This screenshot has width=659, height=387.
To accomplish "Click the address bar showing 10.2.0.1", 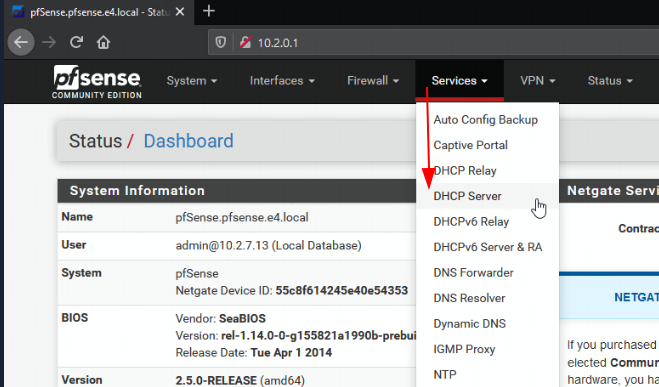I will click(x=433, y=42).
